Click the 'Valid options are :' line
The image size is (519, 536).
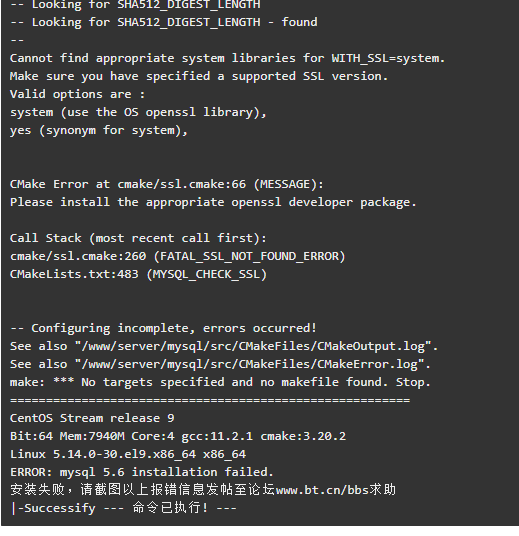[x=78, y=94]
